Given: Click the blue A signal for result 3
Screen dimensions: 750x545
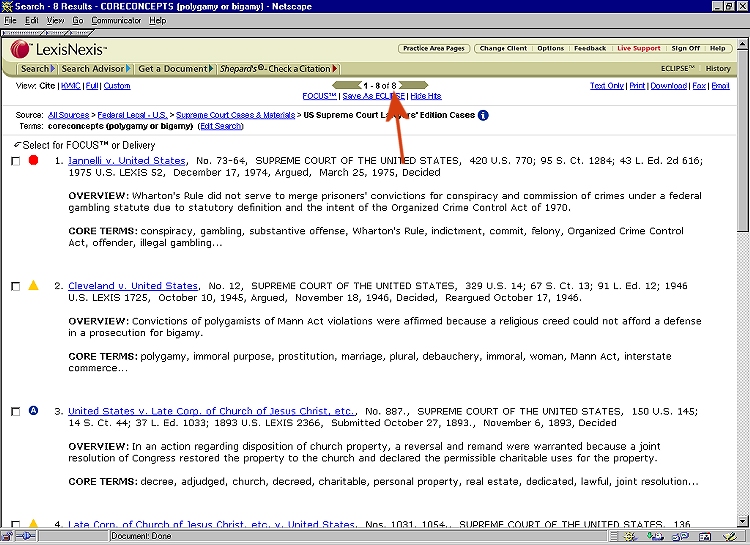Looking at the screenshot, I should 33,411.
